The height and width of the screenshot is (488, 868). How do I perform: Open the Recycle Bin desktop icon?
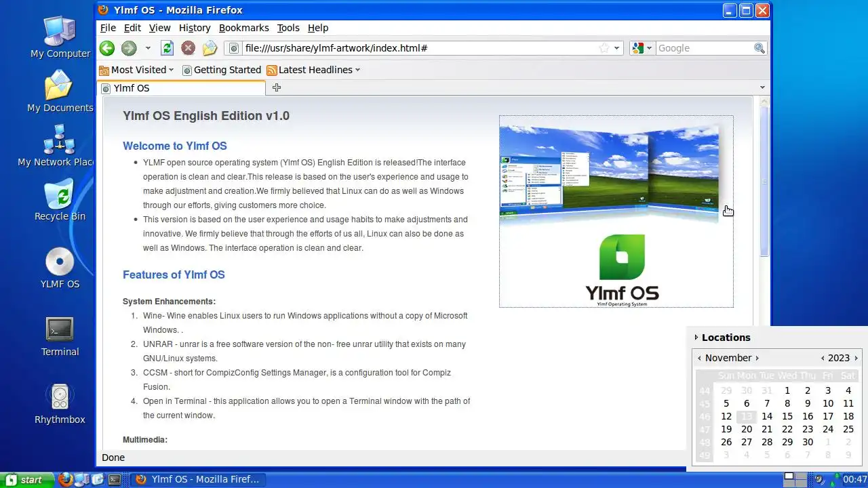[60, 201]
